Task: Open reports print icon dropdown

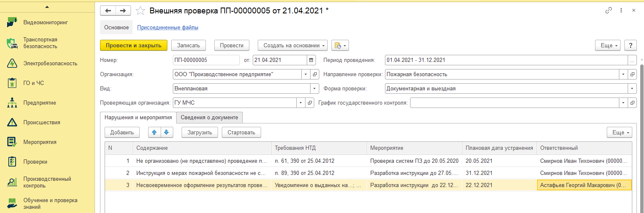Action: (x=340, y=45)
